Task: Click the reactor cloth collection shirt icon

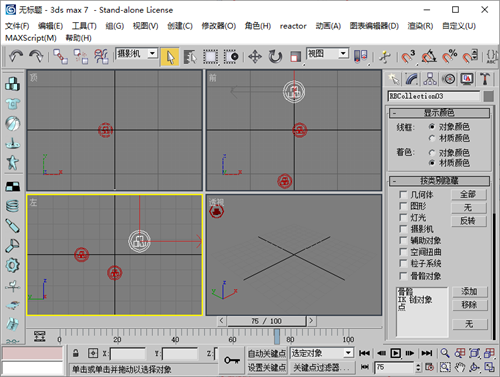Action: pos(13,104)
